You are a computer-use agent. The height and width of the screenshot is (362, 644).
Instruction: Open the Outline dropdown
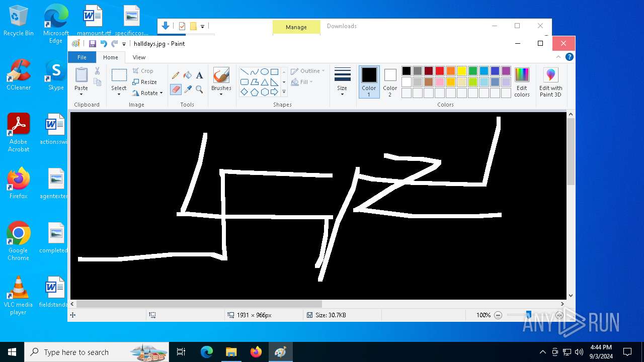(308, 71)
